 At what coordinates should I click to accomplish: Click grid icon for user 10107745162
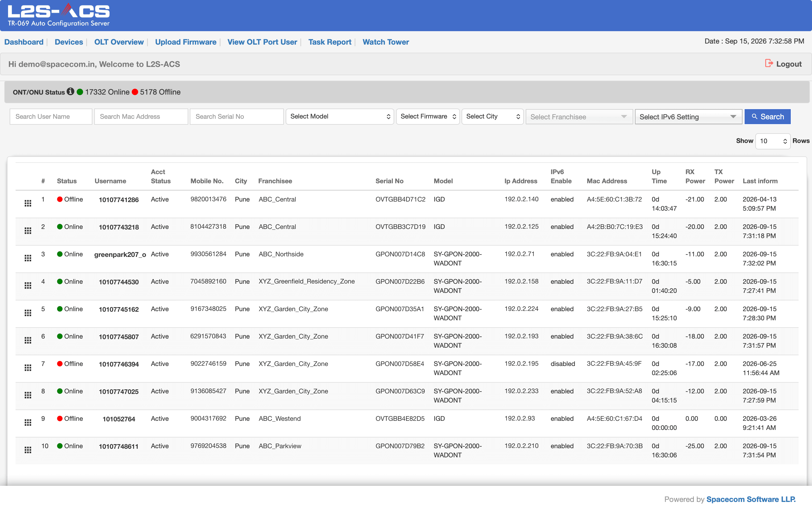click(x=28, y=313)
